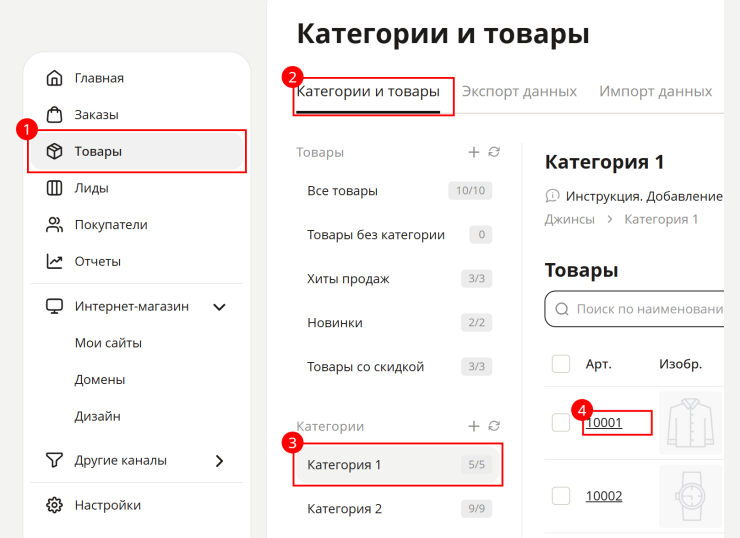
Task: Open Покупатели in sidebar
Action: coord(137,225)
